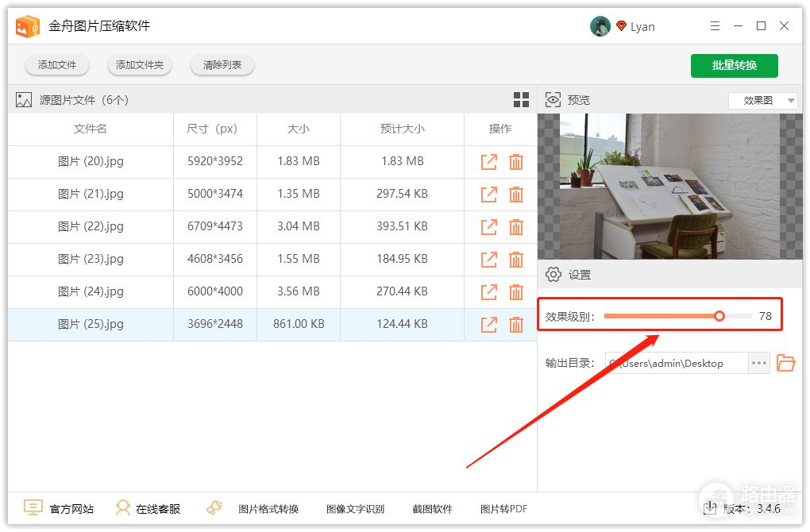Click 添加文件 button
Image resolution: width=810 pixels, height=532 pixels.
pyautogui.click(x=57, y=65)
